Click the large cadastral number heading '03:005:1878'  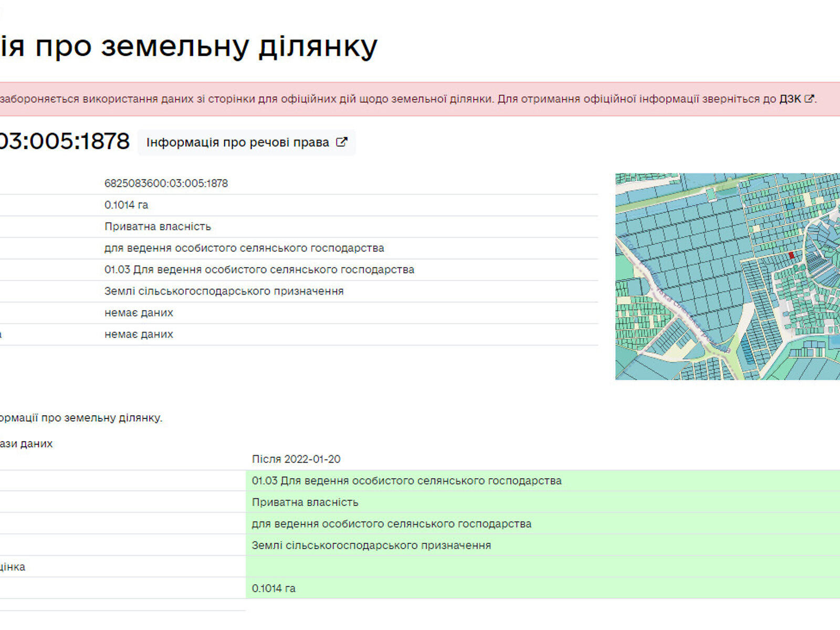pos(65,141)
